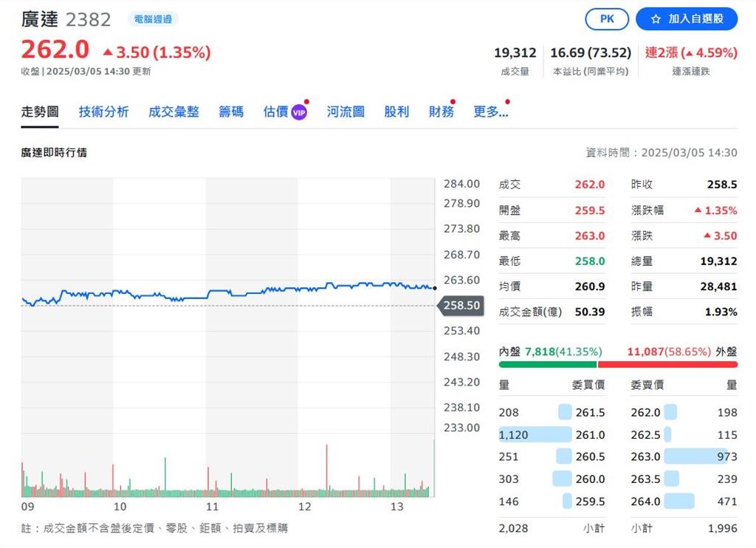View the 籌碼 tab

coord(231,111)
